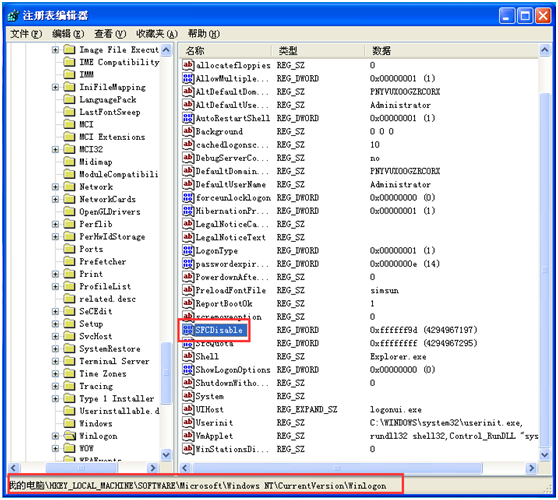Click values pane scroll-down arrow
Screen dimensions: 558x500
coord(544,454)
